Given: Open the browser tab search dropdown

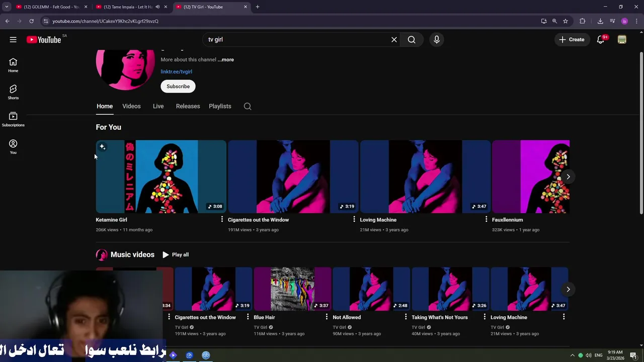Looking at the screenshot, I should pos(7,7).
